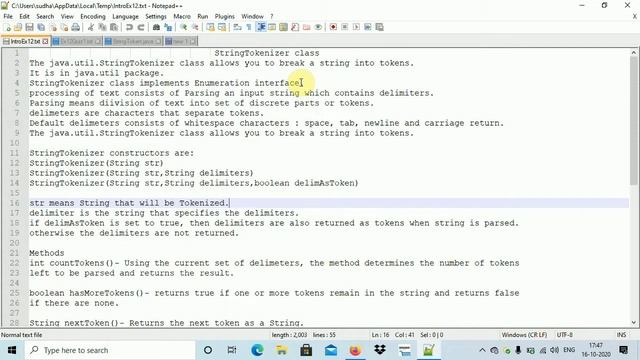
Task: Close the IntroEx12.txt tab
Action: [45, 41]
